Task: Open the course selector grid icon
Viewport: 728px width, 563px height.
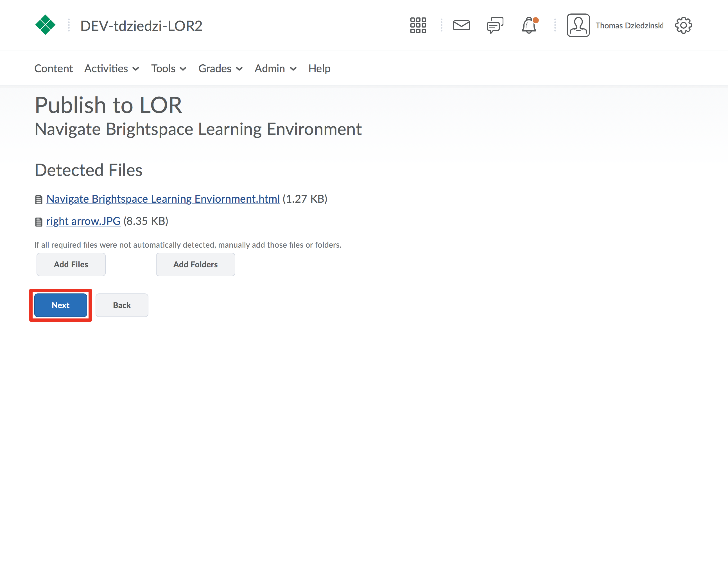Action: coord(418,25)
